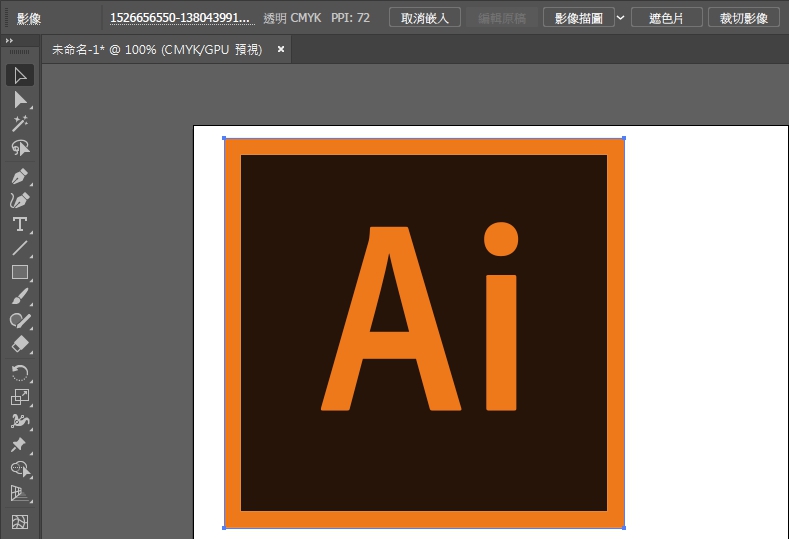Close the 未命名-1* document tab

tap(281, 49)
